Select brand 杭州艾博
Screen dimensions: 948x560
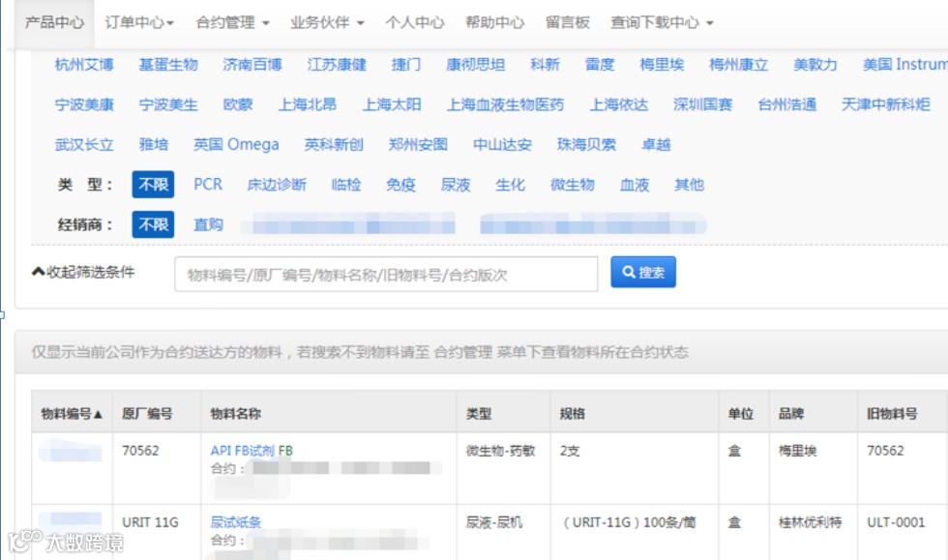tap(84, 64)
